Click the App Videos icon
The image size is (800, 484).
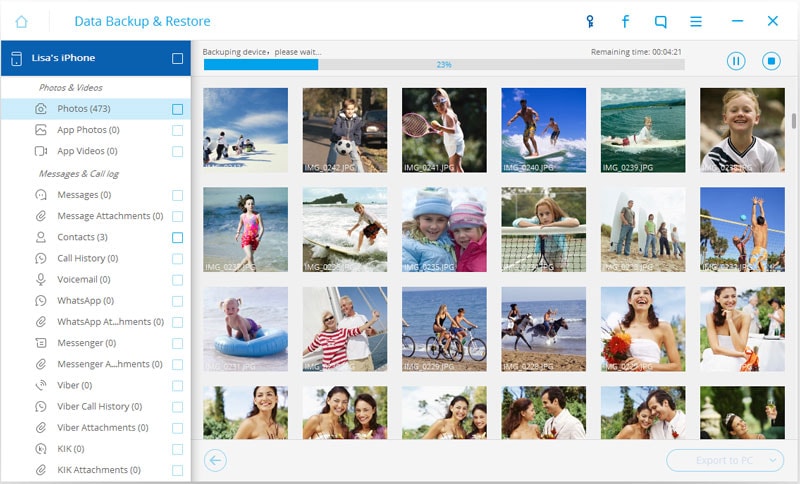point(41,151)
